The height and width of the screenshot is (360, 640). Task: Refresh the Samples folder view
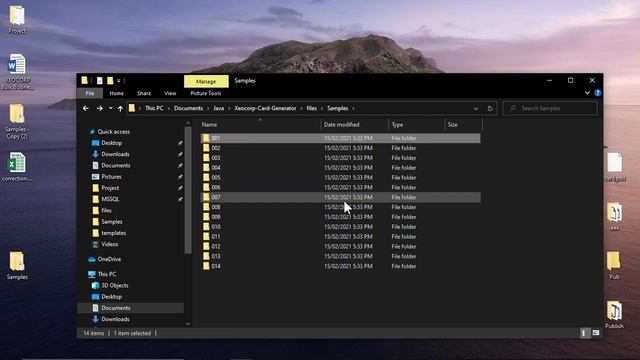490,109
